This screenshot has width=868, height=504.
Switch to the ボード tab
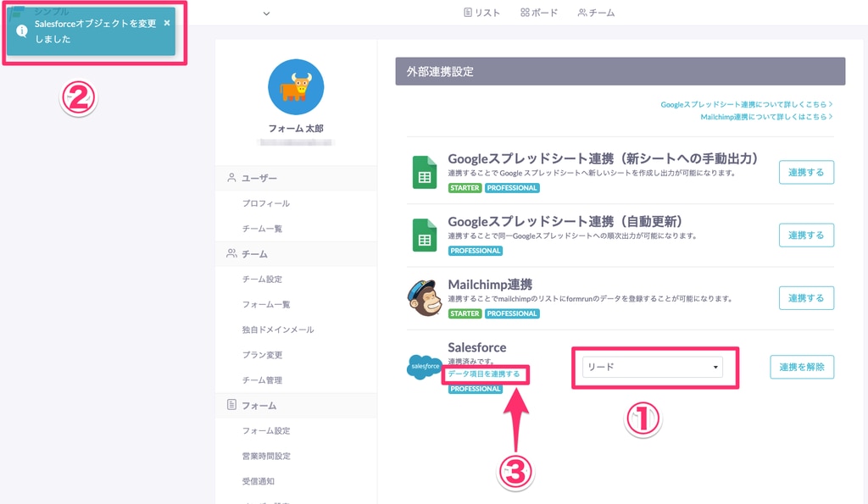539,13
